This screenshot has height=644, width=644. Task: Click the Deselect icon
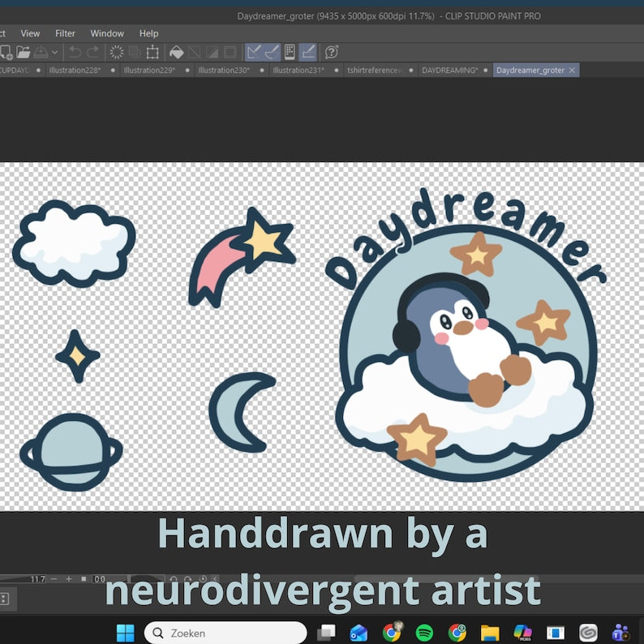(x=195, y=52)
